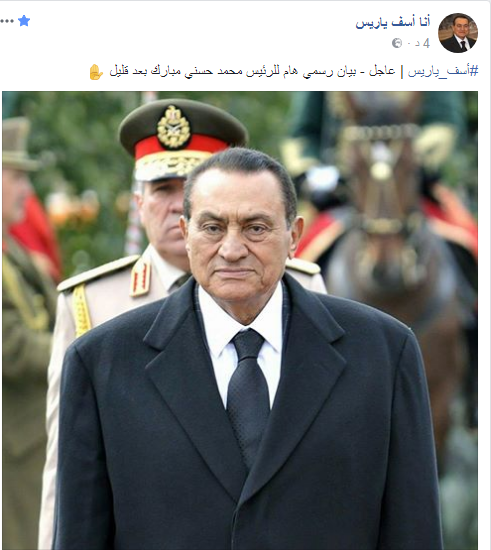Viewport: 491px width, 550px height.
Task: Click the globe public-audience icon
Action: (x=397, y=43)
